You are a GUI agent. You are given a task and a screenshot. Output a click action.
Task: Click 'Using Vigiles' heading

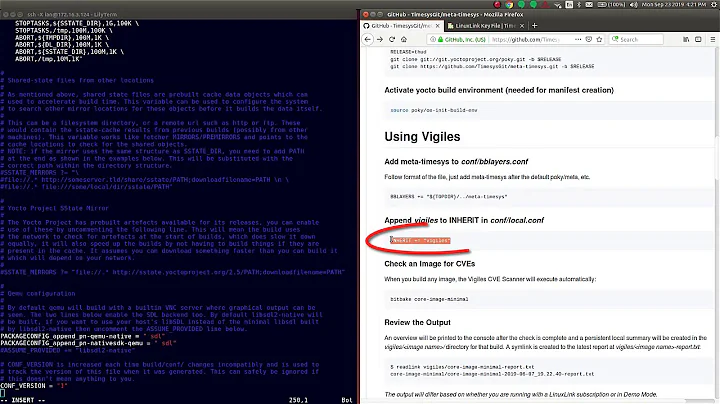[x=422, y=137]
